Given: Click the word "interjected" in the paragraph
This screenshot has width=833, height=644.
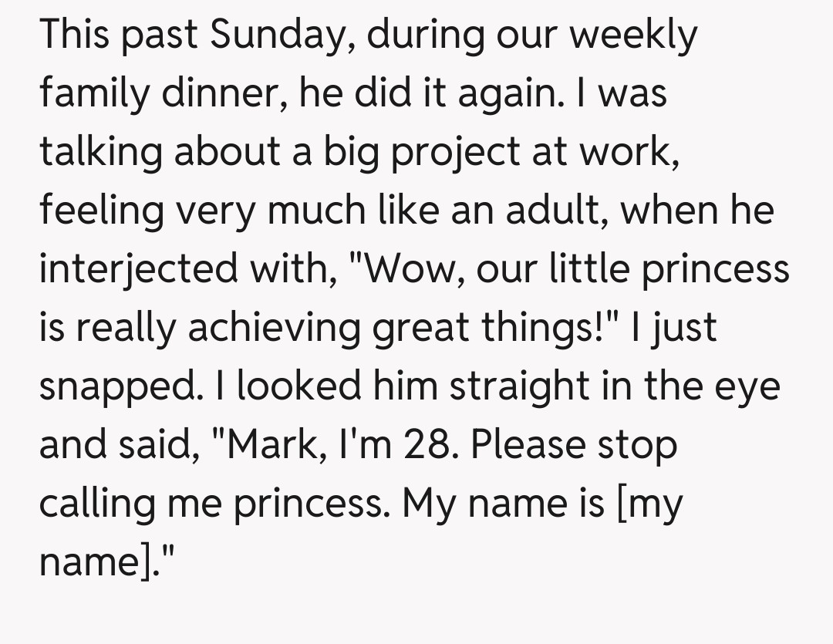Looking at the screenshot, I should (x=139, y=270).
